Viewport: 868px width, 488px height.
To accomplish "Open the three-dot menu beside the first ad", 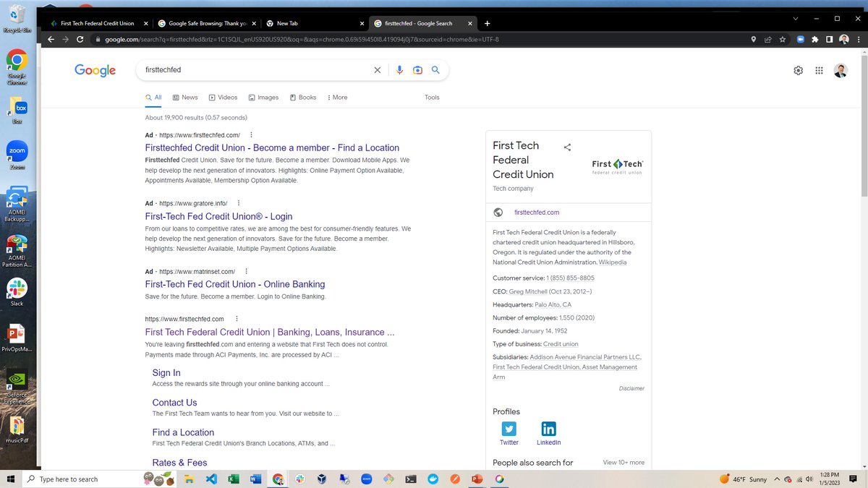I will tap(250, 134).
